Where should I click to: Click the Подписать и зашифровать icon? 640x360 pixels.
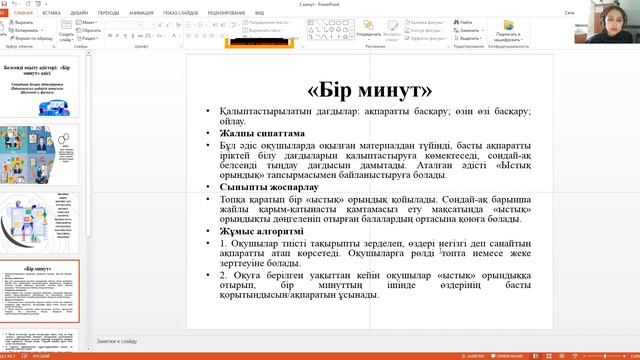(x=508, y=25)
